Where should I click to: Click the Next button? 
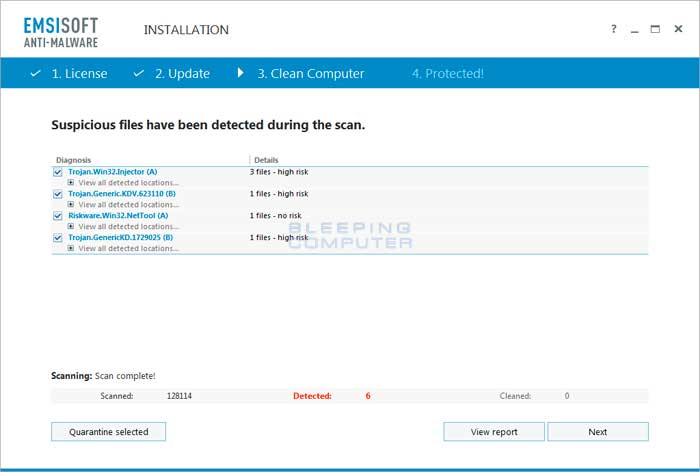coord(598,432)
